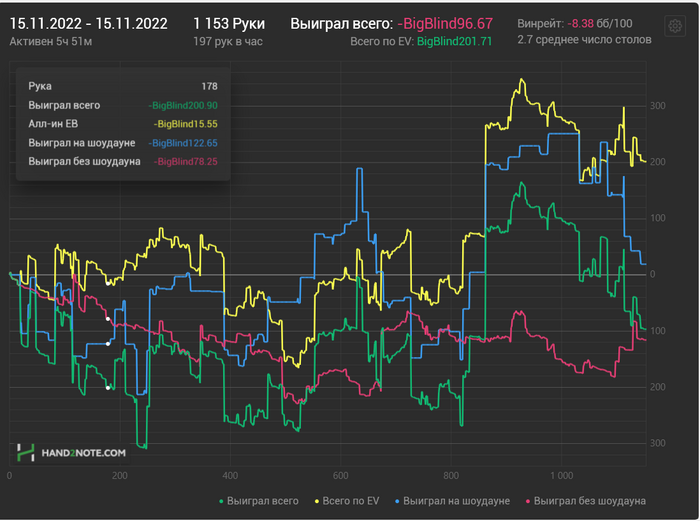The image size is (700, 521).
Task: Click tooltip showdown value -BigBlind122.65
Action: (183, 143)
